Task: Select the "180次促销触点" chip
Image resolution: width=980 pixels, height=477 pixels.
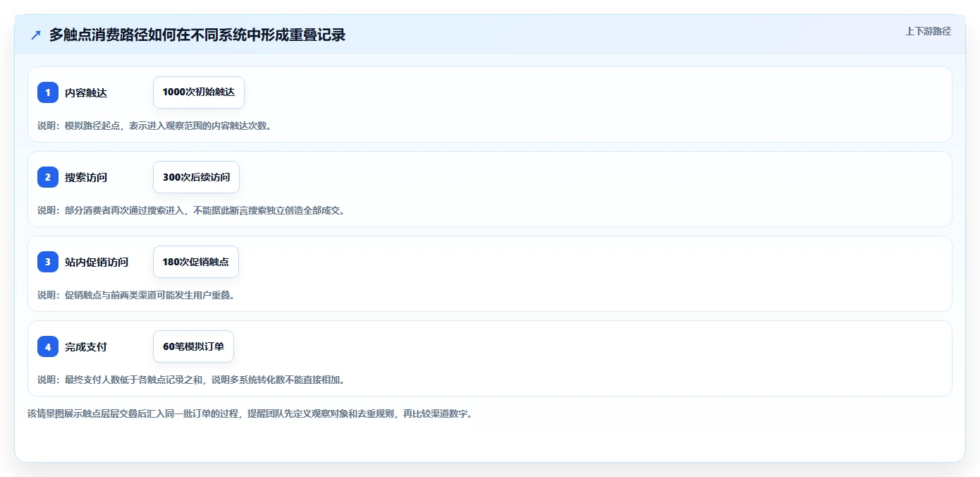Action: pos(196,262)
